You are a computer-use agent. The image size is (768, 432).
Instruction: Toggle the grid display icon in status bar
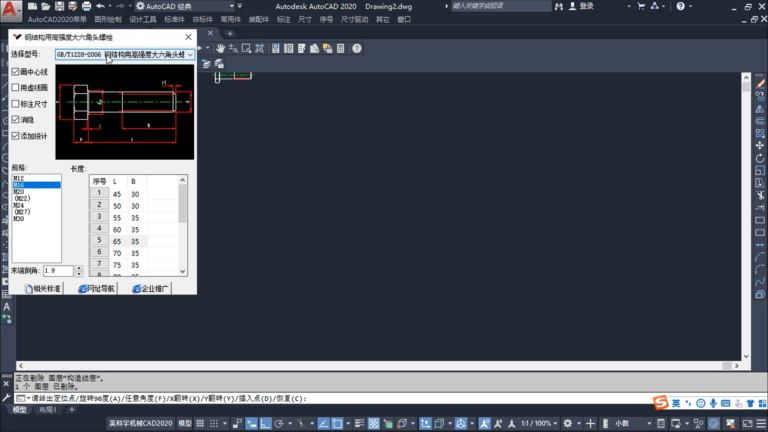200,423
